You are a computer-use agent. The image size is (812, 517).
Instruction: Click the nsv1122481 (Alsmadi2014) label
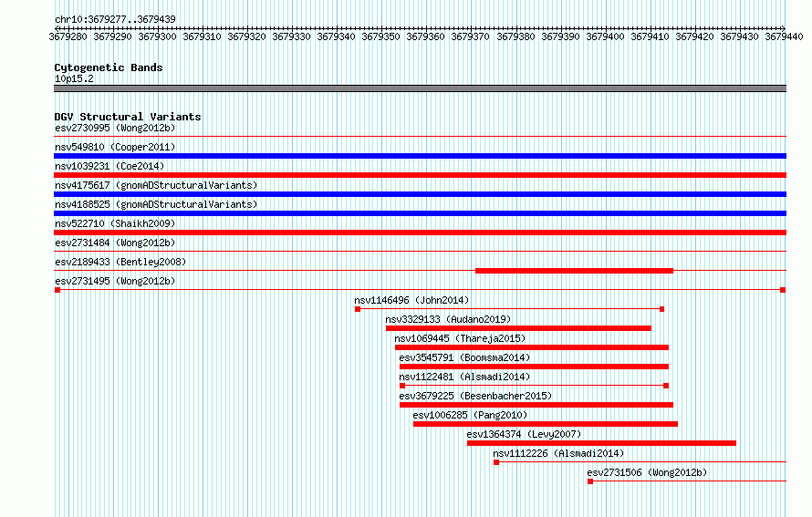[464, 377]
